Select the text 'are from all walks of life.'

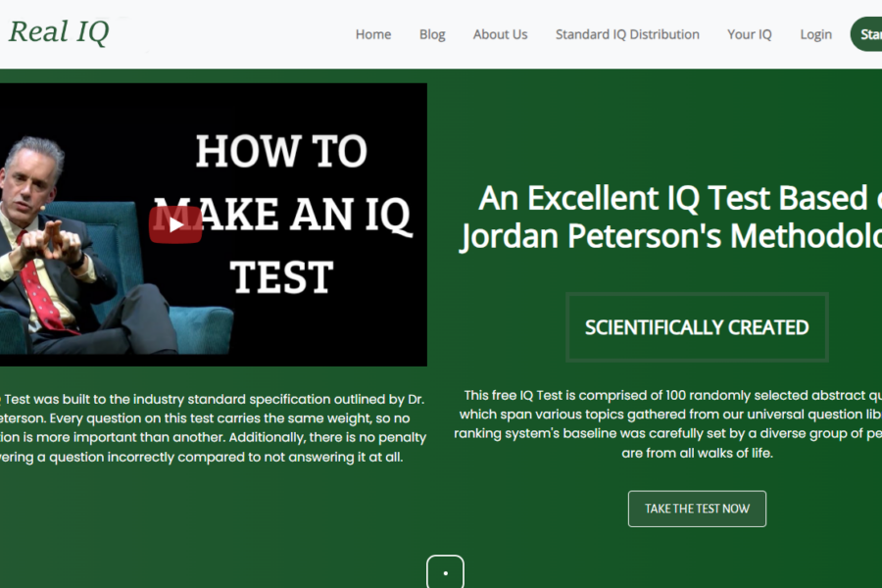click(697, 453)
